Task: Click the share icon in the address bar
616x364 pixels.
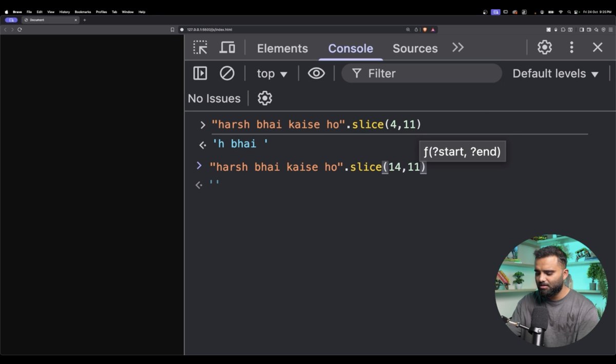Action: [x=416, y=30]
